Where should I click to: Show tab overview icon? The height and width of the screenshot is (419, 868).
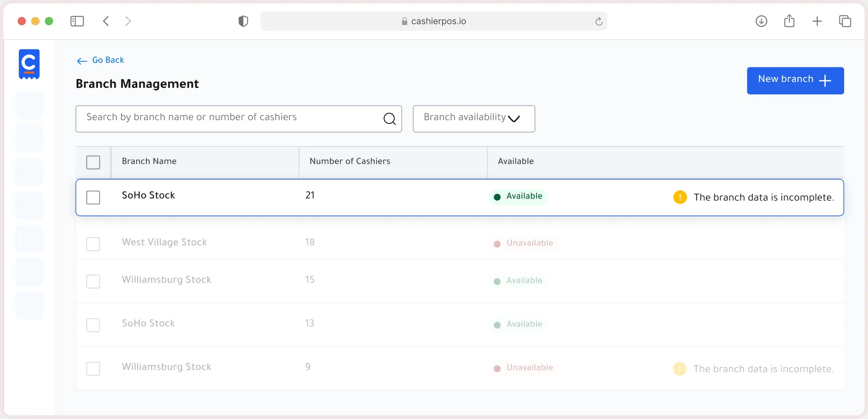coord(845,21)
